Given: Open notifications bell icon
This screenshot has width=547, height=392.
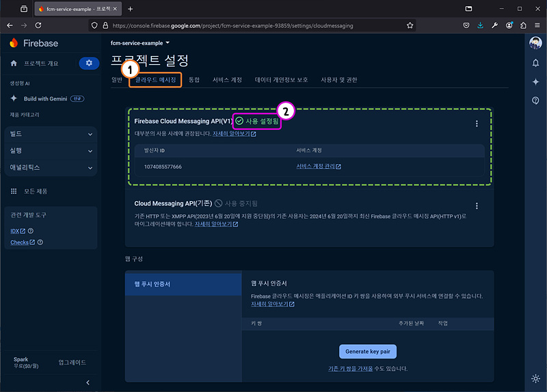Looking at the screenshot, I should [x=535, y=63].
